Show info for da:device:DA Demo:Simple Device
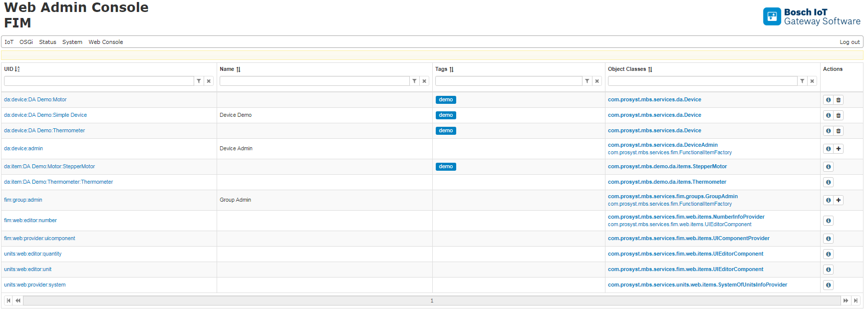 828,115
